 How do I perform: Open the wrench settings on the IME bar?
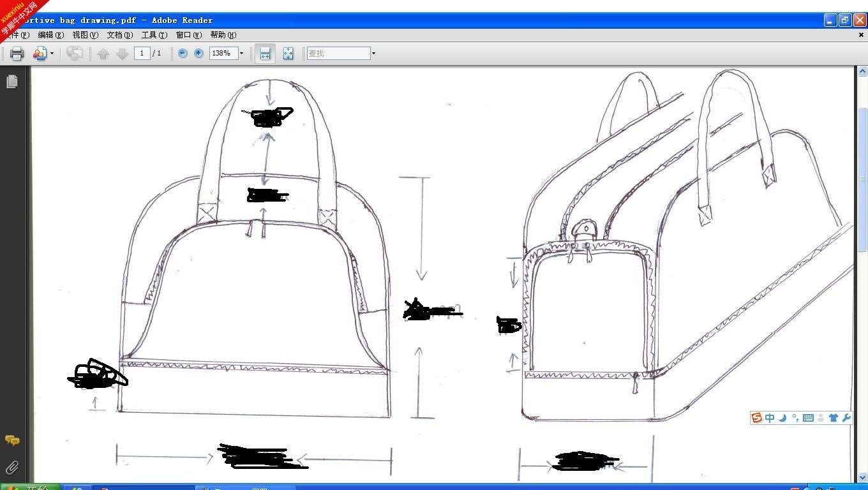(846, 418)
